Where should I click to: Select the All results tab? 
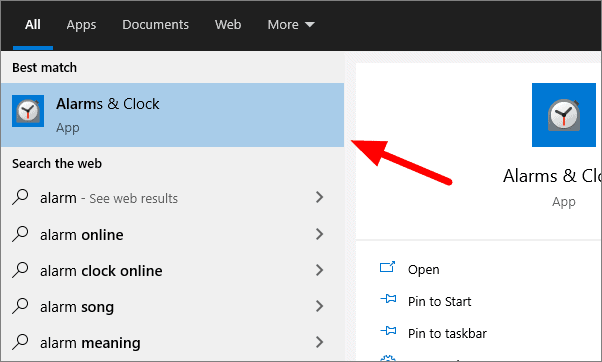(33, 25)
